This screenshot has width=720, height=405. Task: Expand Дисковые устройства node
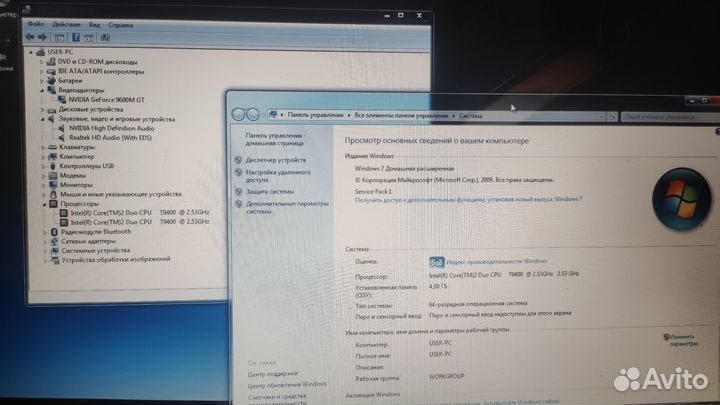tap(43, 110)
